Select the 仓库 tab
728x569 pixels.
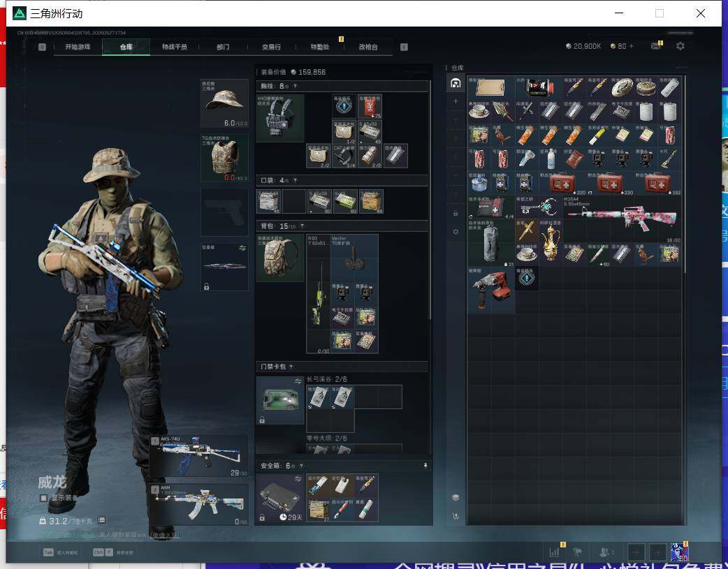[126, 47]
